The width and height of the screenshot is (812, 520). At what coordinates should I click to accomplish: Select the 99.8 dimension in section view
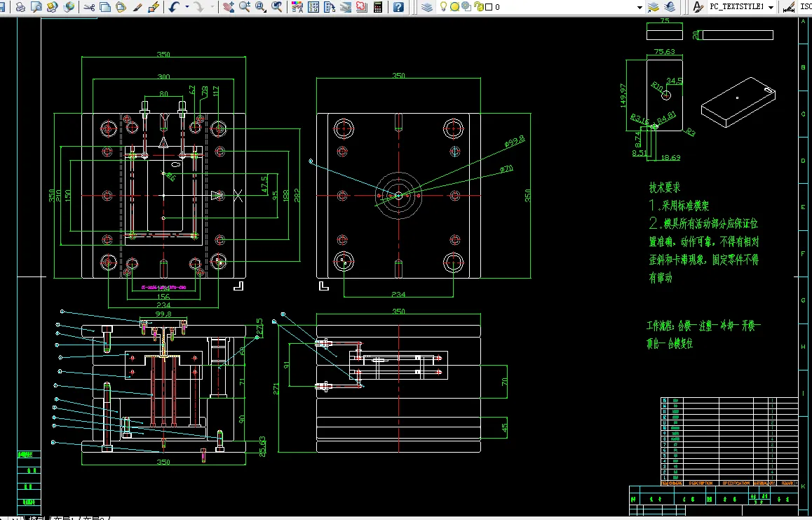pyautogui.click(x=163, y=314)
